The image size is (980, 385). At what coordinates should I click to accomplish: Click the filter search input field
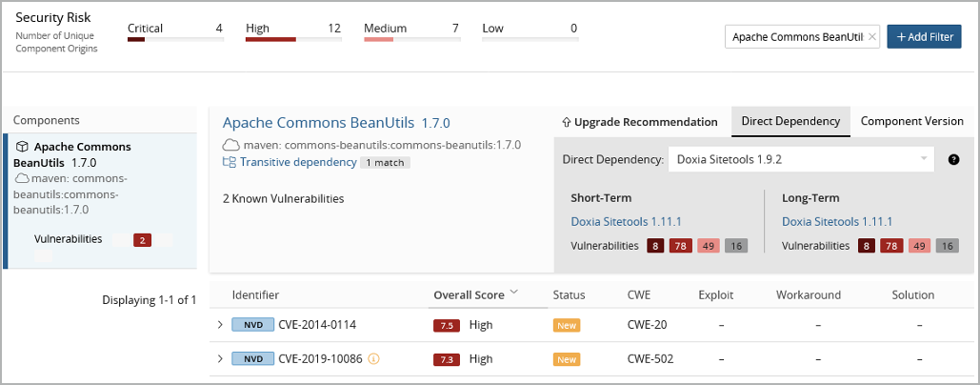(796, 37)
